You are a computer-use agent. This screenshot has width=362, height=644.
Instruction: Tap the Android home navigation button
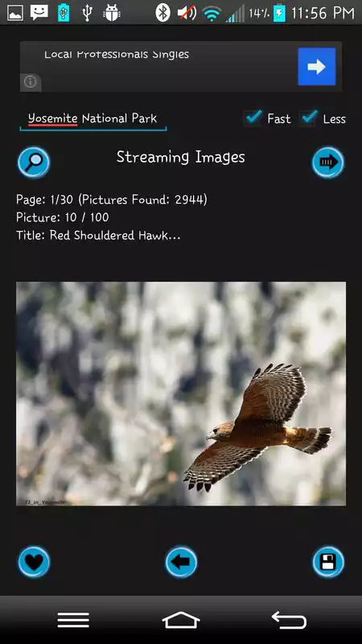tap(181, 620)
